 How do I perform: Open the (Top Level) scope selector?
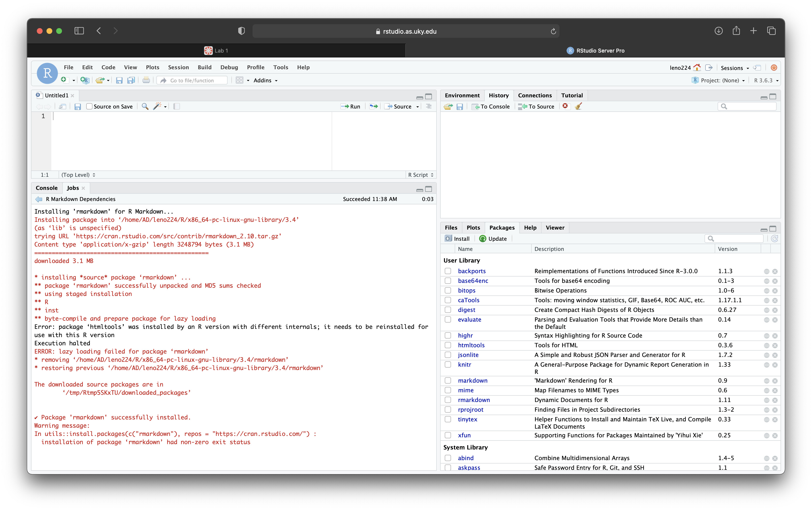78,175
